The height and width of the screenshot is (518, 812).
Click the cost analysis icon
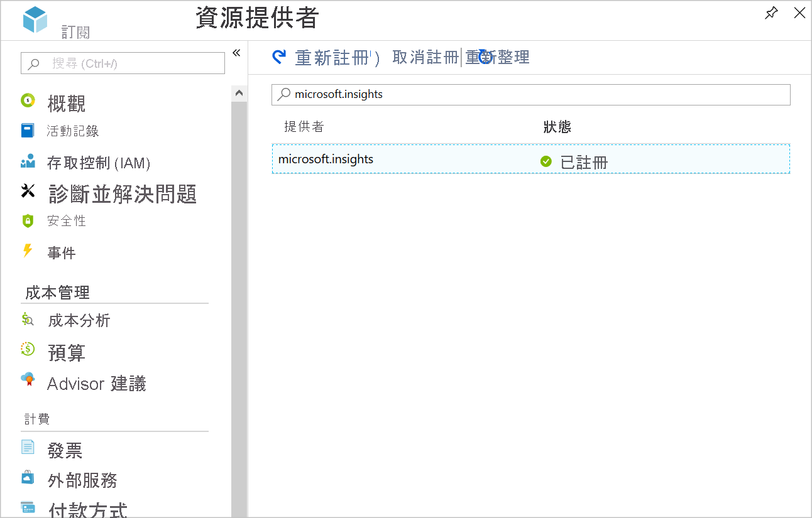pyautogui.click(x=28, y=319)
